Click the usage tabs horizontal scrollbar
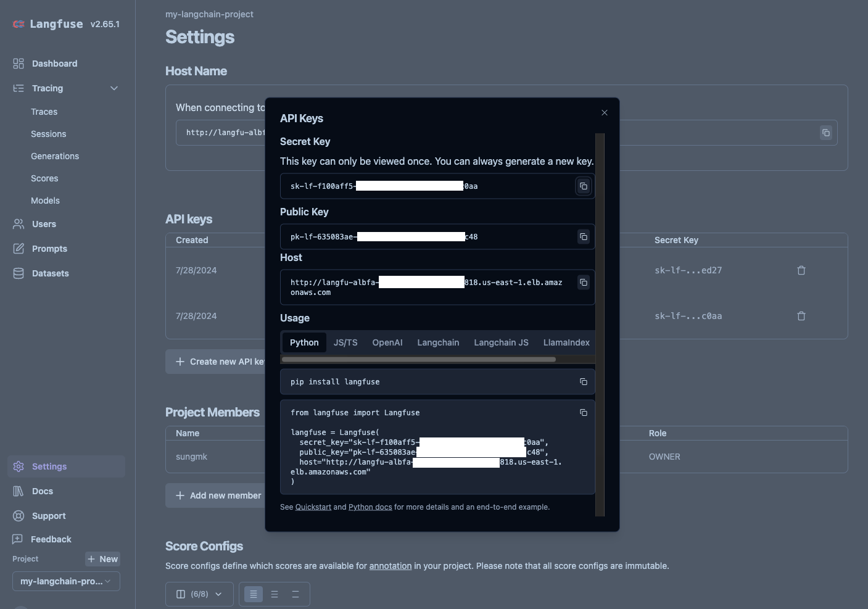Image resolution: width=868 pixels, height=609 pixels. (x=419, y=359)
